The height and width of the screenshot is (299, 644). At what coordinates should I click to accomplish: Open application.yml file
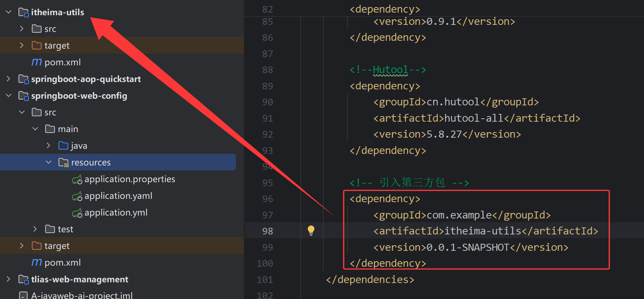(x=116, y=212)
